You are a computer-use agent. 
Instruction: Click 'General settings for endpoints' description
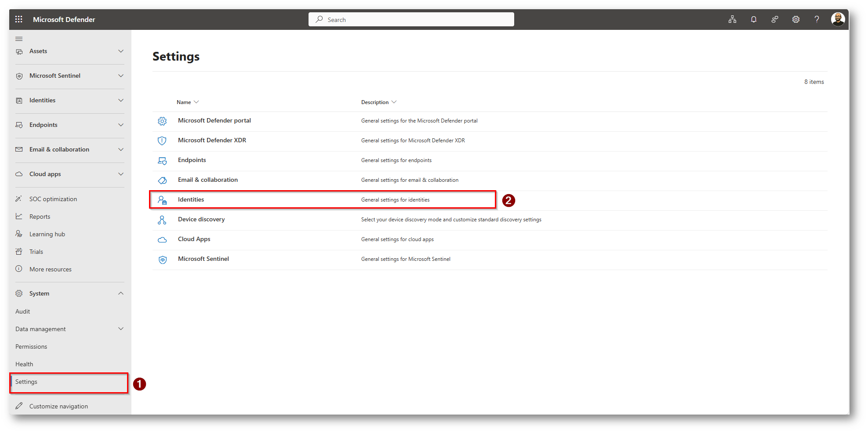pos(396,160)
